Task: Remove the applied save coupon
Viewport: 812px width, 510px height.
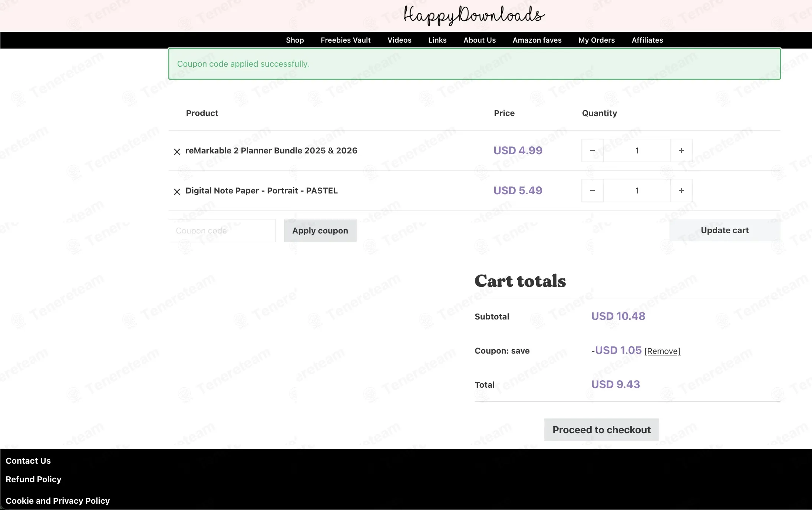Action: pyautogui.click(x=662, y=351)
